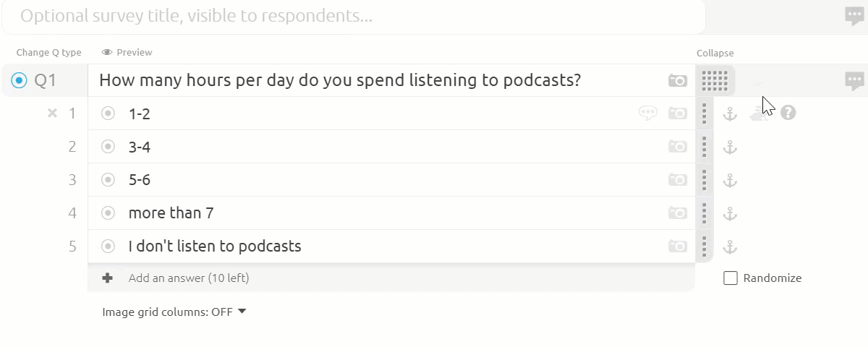
Task: Click the Collapse label
Action: [715, 53]
